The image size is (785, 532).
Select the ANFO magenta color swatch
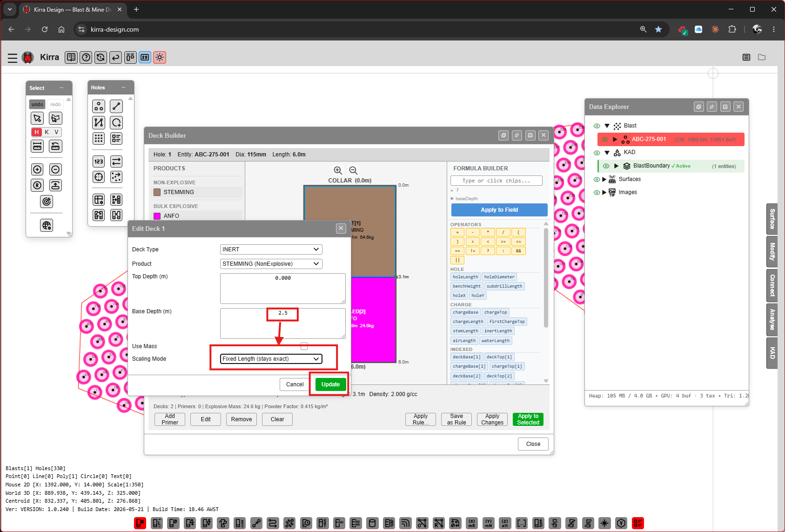click(157, 216)
